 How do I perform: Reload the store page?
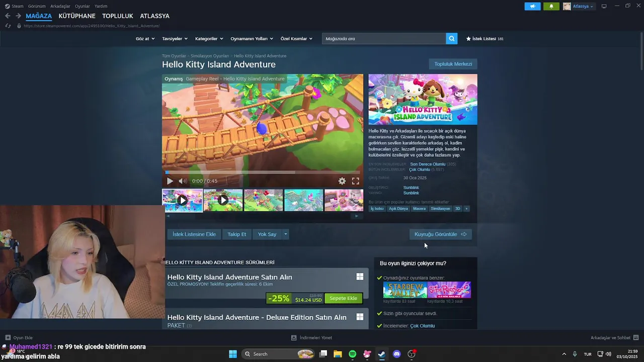pos(8,26)
